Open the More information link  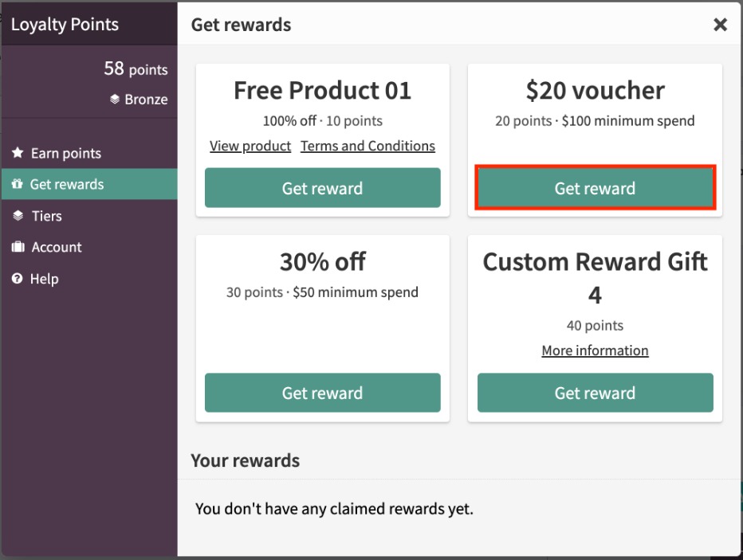pos(595,350)
